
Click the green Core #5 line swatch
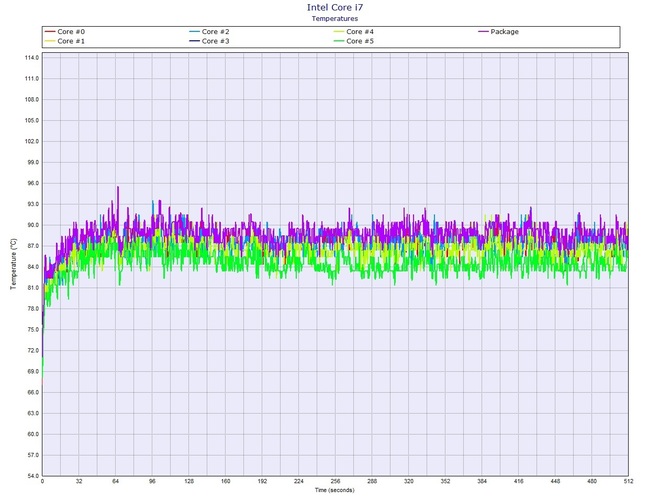pos(339,41)
